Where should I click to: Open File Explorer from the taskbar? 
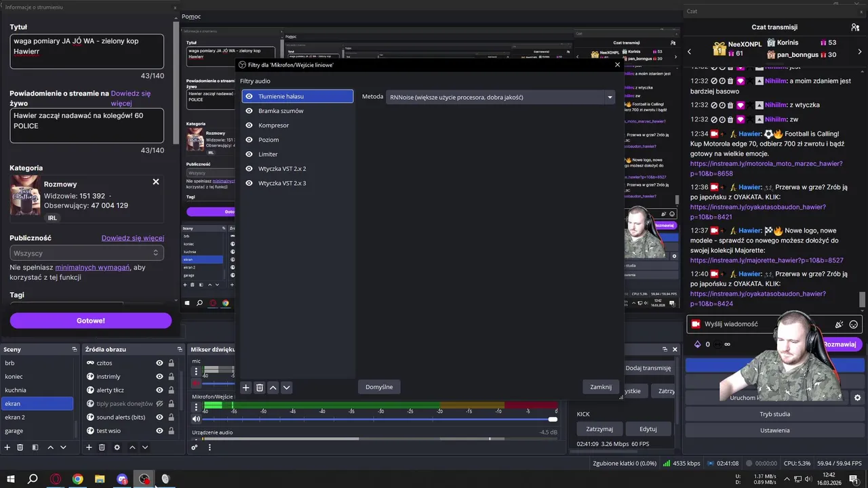pyautogui.click(x=100, y=479)
